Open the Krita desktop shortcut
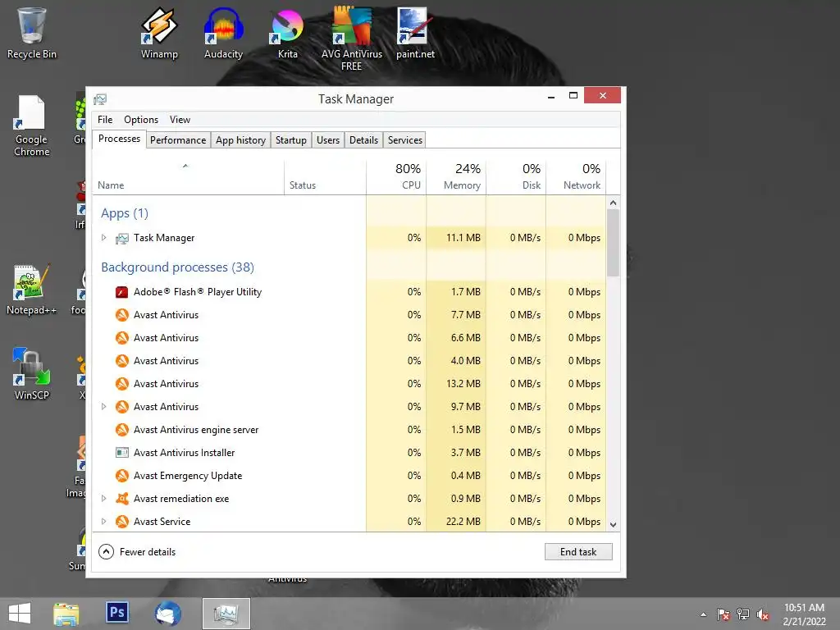Screen dimensions: 840x630 (x=288, y=33)
